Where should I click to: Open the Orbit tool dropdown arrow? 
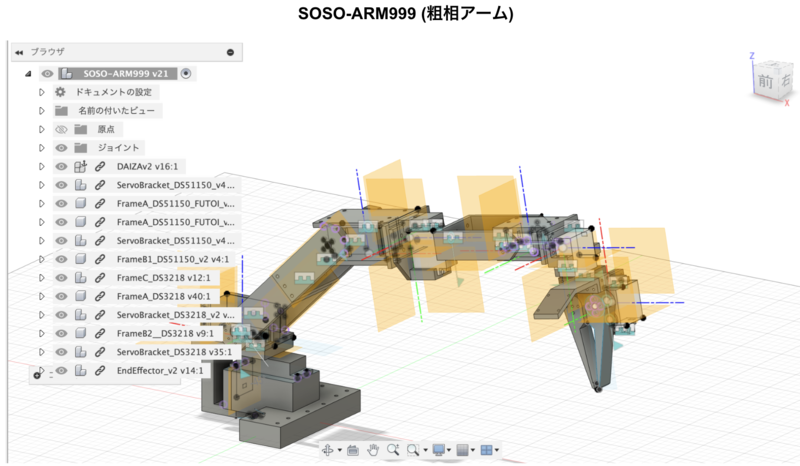coord(340,450)
